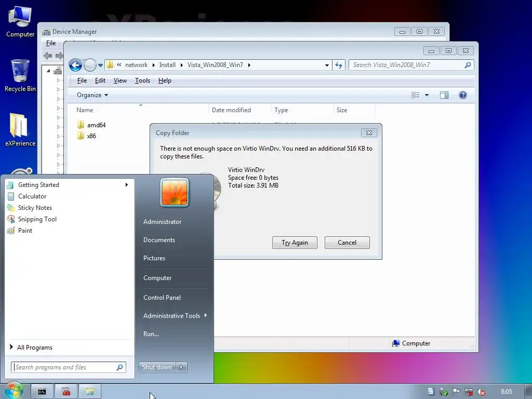Open Pictures from Start menu
The width and height of the screenshot is (532, 399).
[x=154, y=258]
